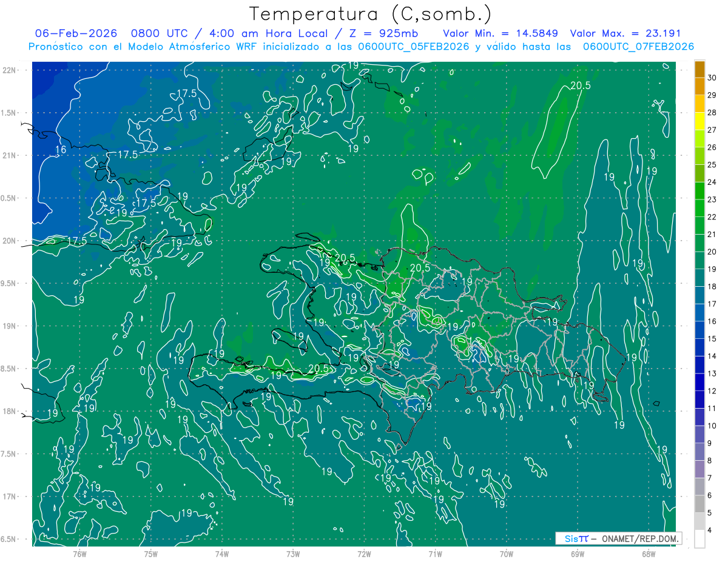
Task: Click the 18N latitude axis label
Action: [x=10, y=411]
